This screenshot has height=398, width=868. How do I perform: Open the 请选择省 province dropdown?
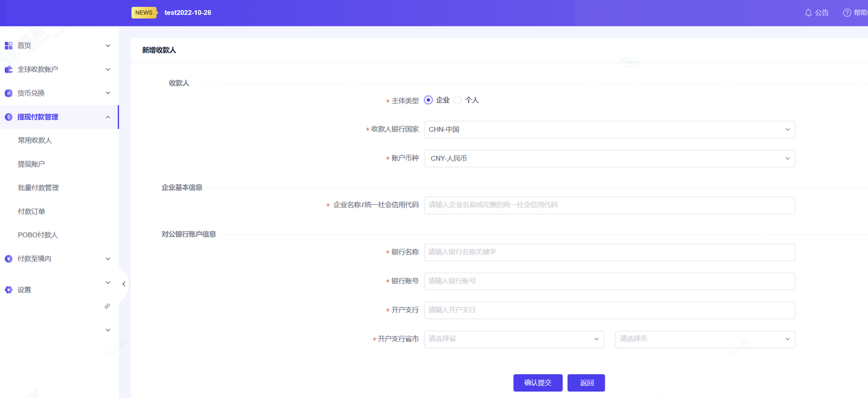[x=513, y=339]
